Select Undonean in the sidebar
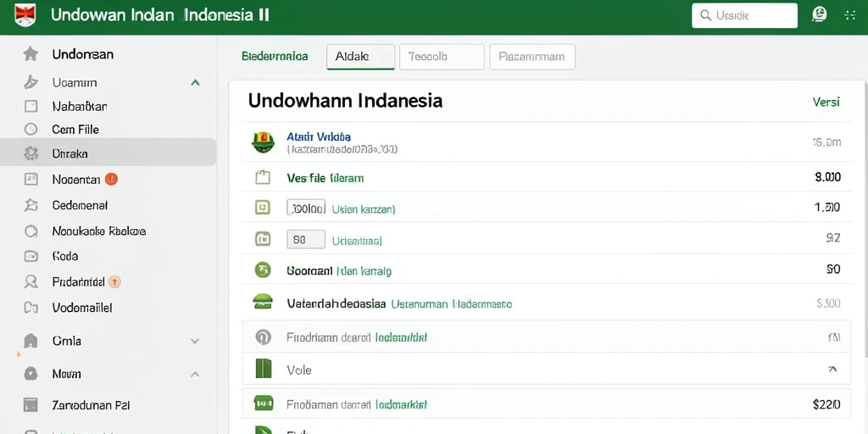This screenshot has height=434, width=868. pos(82,54)
